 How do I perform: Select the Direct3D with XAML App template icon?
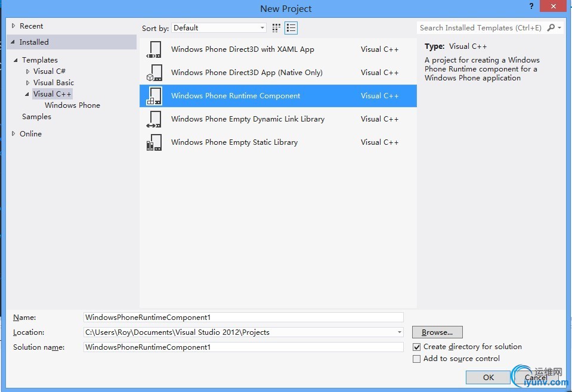154,49
